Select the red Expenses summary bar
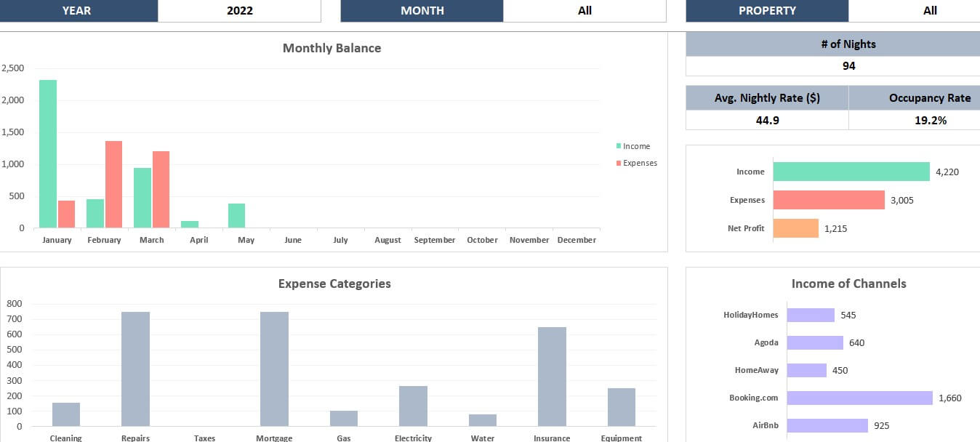Image resolution: width=980 pixels, height=442 pixels. click(x=829, y=200)
